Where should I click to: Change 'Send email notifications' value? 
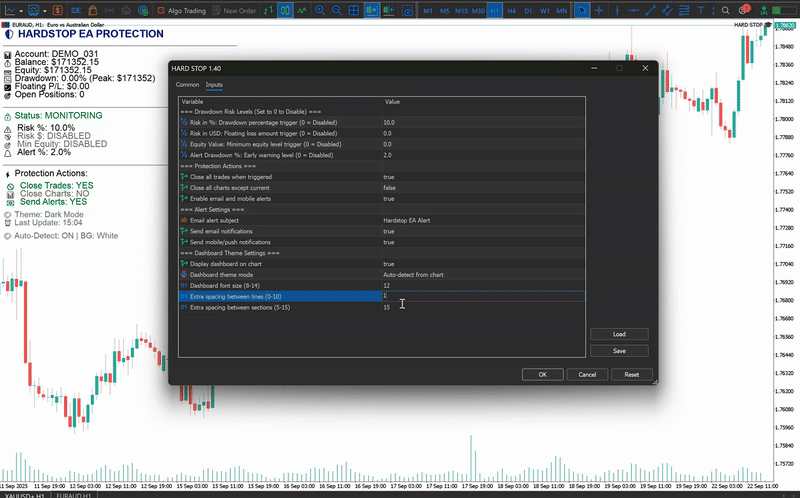pos(483,231)
